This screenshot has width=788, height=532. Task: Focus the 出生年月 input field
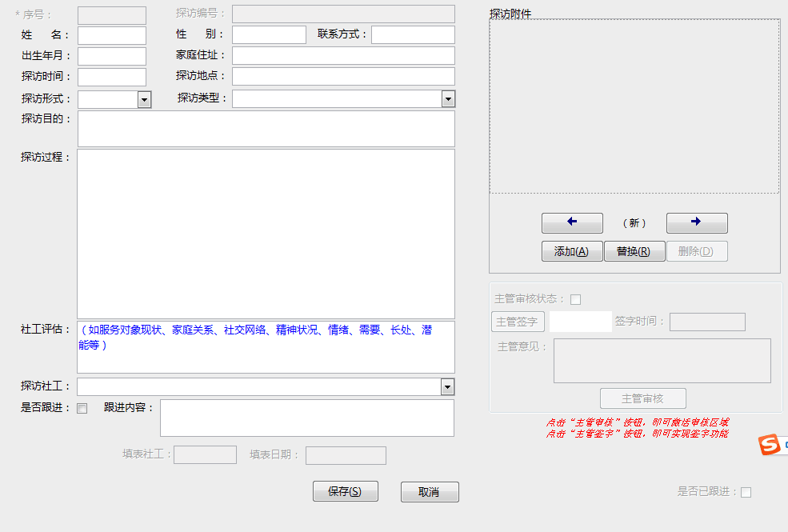[x=112, y=56]
